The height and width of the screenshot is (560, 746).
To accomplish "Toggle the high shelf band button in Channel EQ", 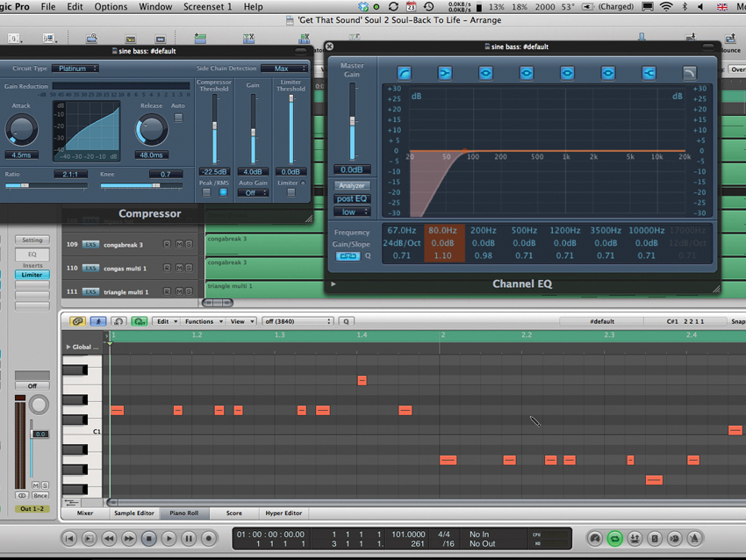I will (649, 73).
